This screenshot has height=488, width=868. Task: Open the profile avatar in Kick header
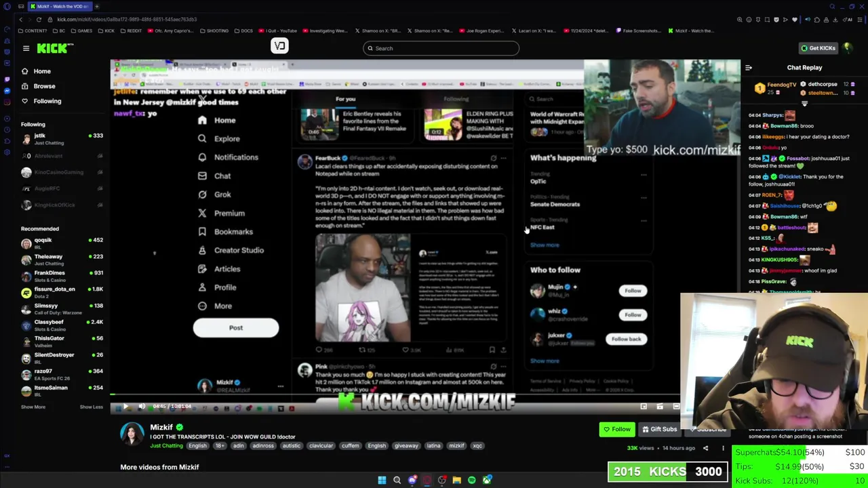(x=848, y=48)
